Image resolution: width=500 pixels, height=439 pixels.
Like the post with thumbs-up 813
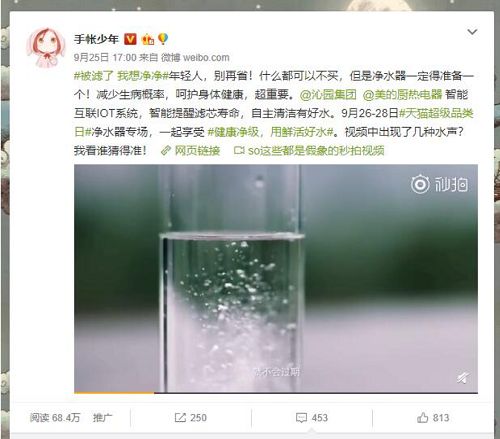[433, 418]
